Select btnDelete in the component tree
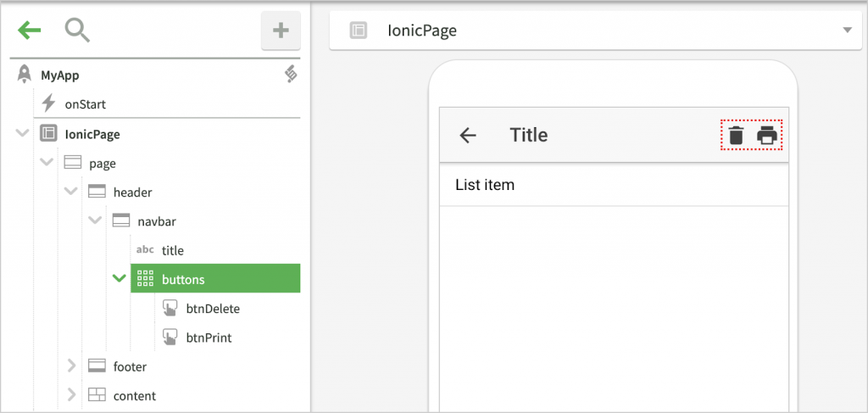 pos(213,309)
